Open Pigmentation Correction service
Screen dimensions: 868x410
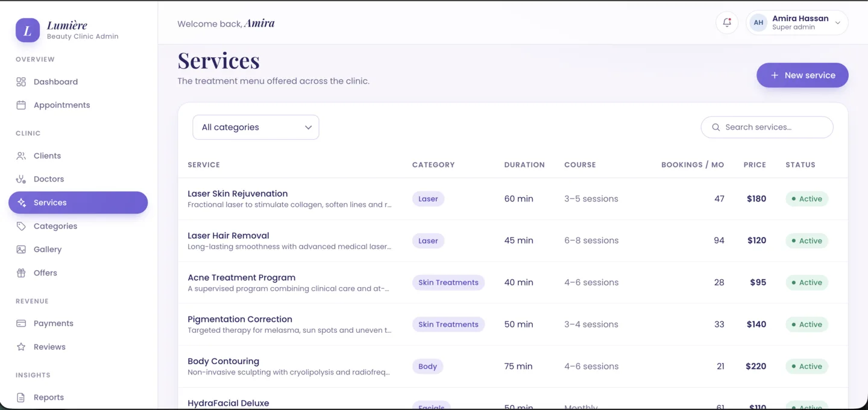[240, 320]
